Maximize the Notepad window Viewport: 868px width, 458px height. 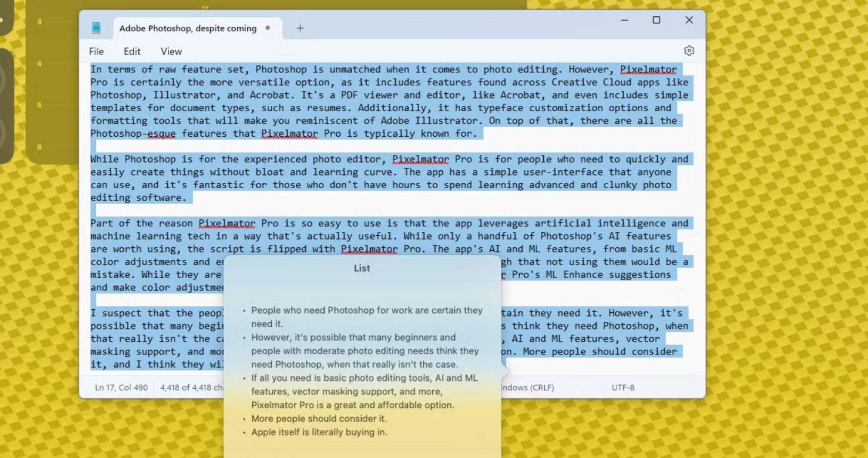[656, 20]
